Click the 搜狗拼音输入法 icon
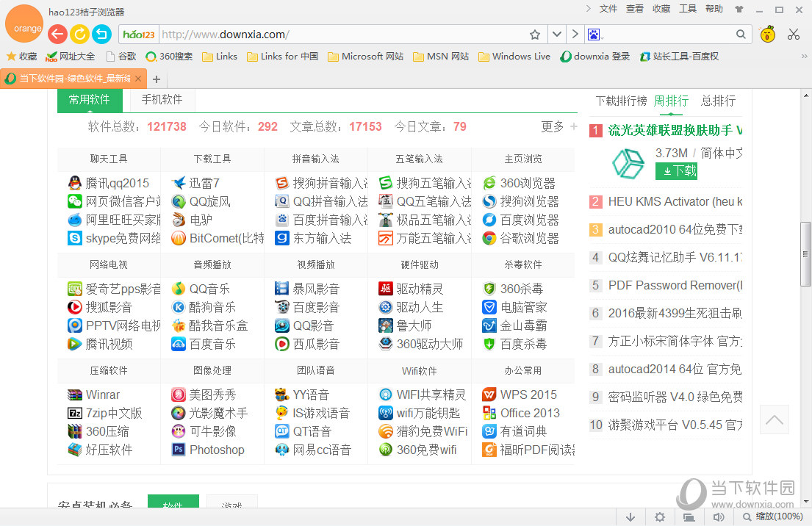Image resolution: width=812 pixels, height=526 pixels. click(x=282, y=183)
